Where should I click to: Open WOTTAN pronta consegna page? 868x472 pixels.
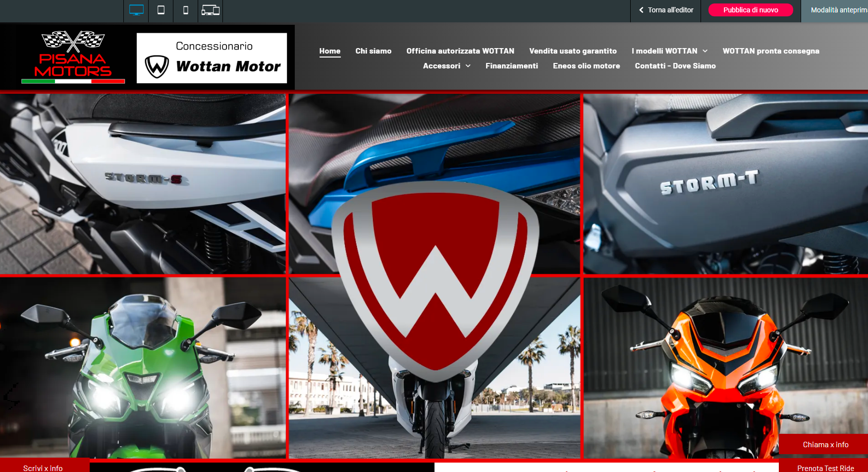pos(771,51)
